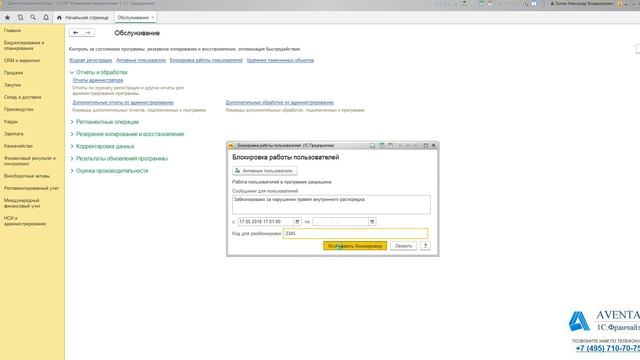The image size is (640, 360).
Task: Open Дополнительные отчеты по администрированию link
Action: [x=123, y=102]
